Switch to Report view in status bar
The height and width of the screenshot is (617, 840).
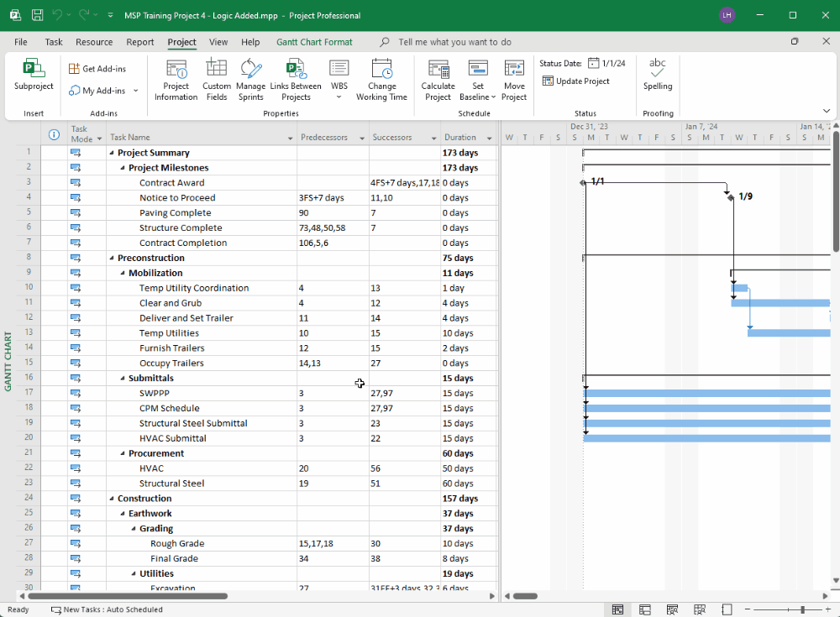[x=727, y=609]
